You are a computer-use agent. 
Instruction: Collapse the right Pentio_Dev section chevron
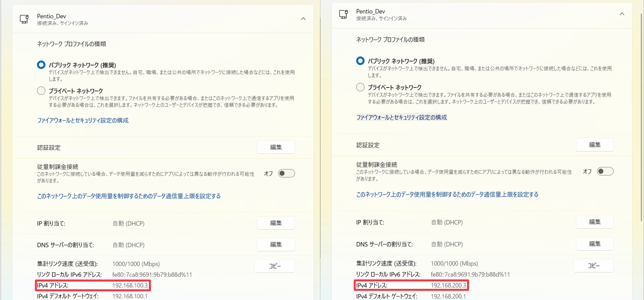click(622, 14)
